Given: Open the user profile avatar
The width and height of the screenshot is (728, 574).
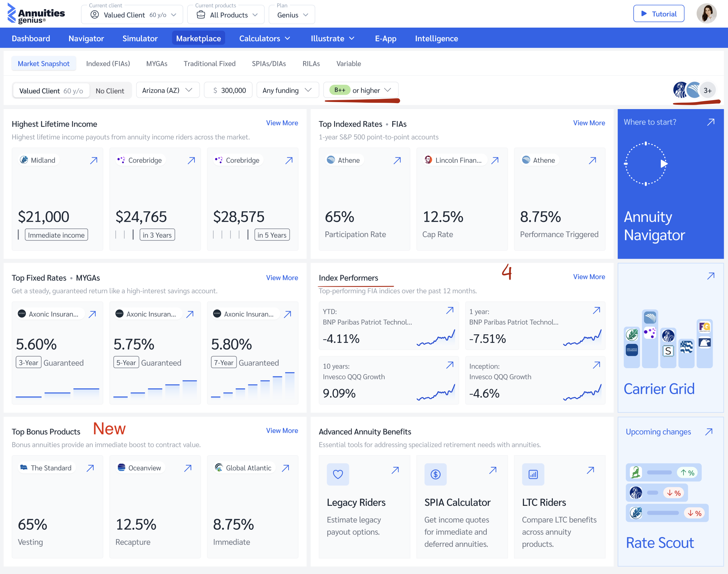Looking at the screenshot, I should pos(706,14).
